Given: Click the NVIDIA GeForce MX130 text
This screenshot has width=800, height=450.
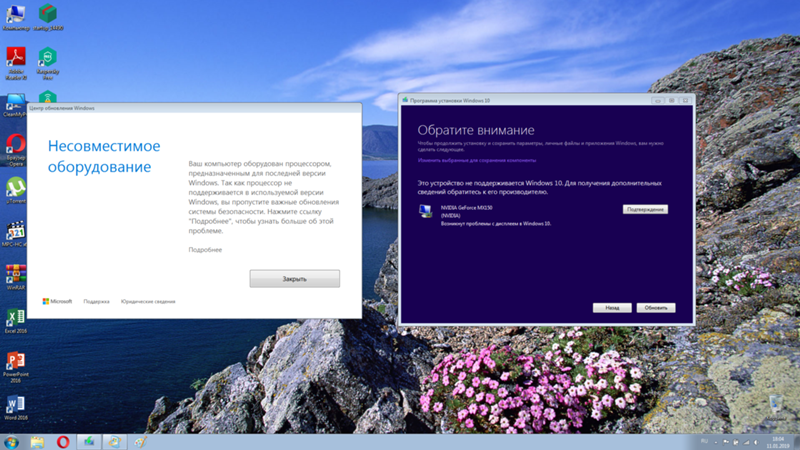Looking at the screenshot, I should [466, 208].
